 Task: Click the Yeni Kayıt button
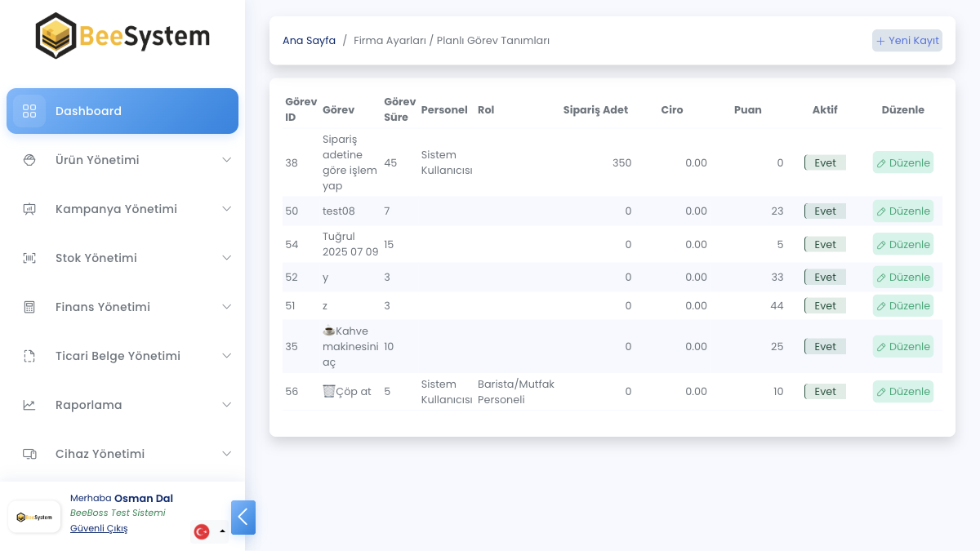tap(906, 41)
